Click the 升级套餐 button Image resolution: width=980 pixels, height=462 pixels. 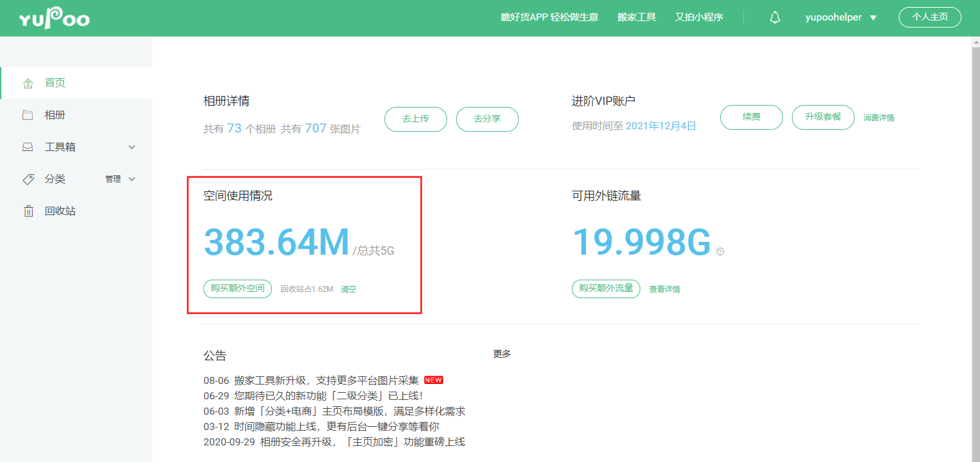pos(823,118)
